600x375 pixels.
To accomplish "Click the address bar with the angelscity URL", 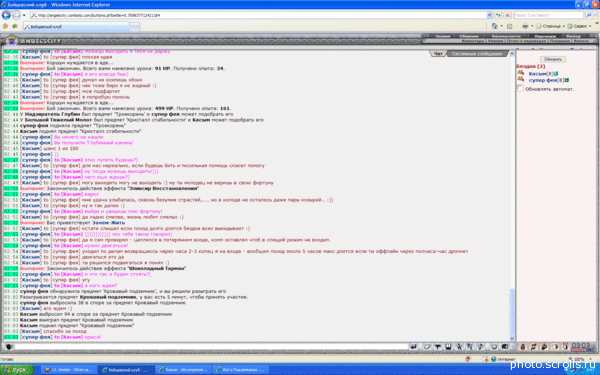I will (x=258, y=15).
